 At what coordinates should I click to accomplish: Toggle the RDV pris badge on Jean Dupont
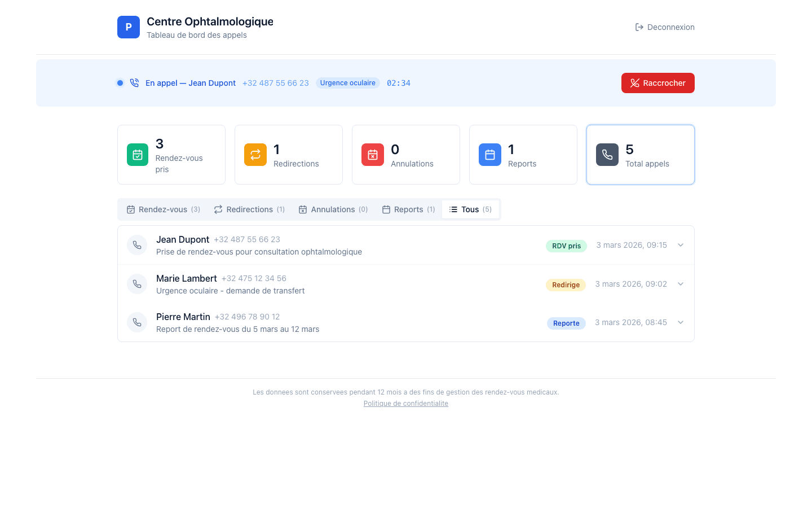pyautogui.click(x=566, y=246)
